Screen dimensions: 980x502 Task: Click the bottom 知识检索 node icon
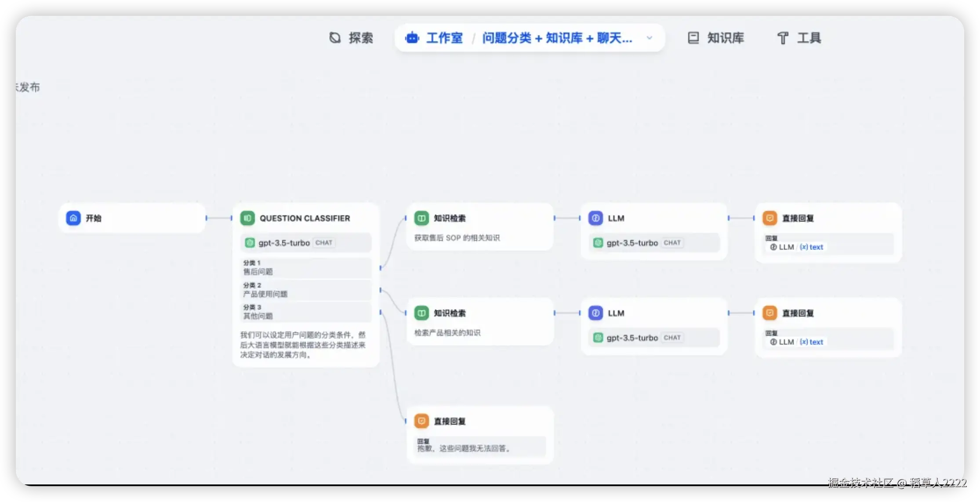pyautogui.click(x=421, y=313)
